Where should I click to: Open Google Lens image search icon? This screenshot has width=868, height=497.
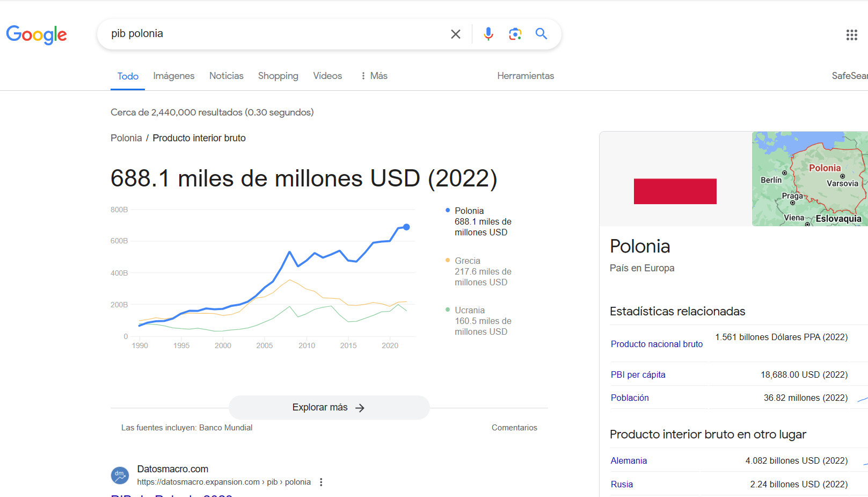pyautogui.click(x=515, y=34)
